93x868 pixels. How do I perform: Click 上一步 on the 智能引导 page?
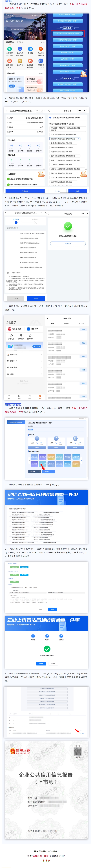click(x=57, y=191)
